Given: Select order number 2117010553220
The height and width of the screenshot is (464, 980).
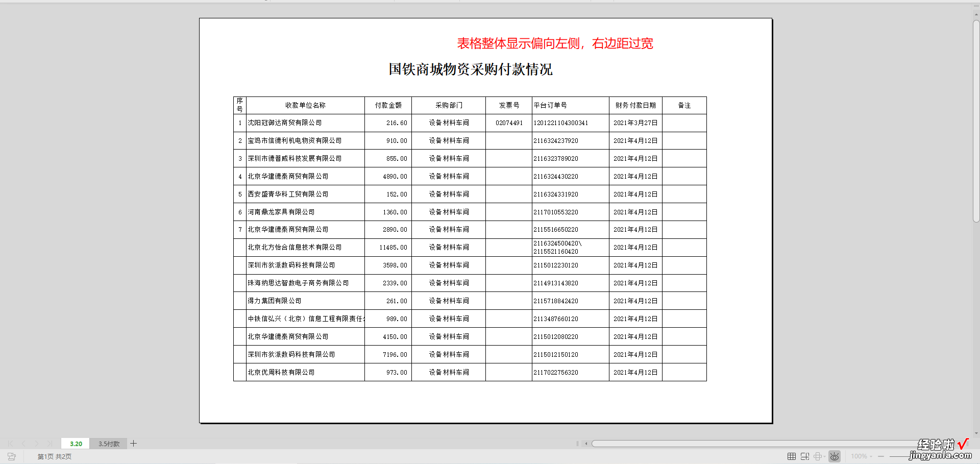Looking at the screenshot, I should pyautogui.click(x=571, y=212).
